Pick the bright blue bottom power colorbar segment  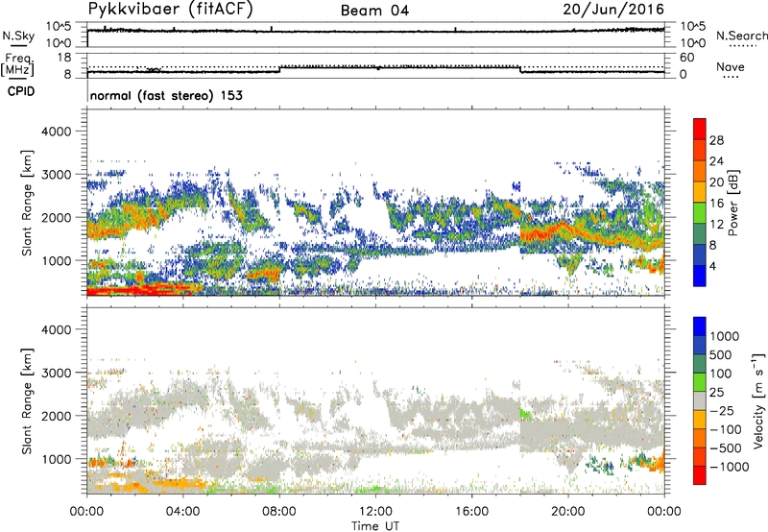[700, 276]
